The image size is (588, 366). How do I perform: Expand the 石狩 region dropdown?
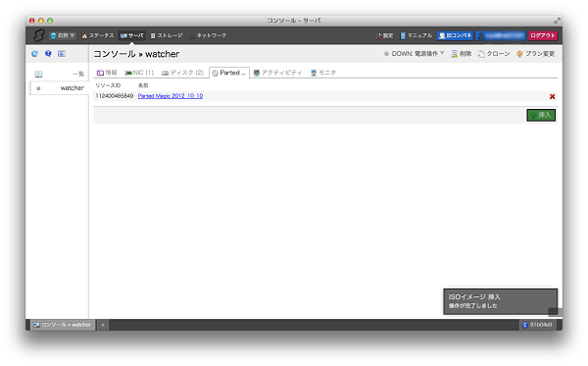pos(63,35)
